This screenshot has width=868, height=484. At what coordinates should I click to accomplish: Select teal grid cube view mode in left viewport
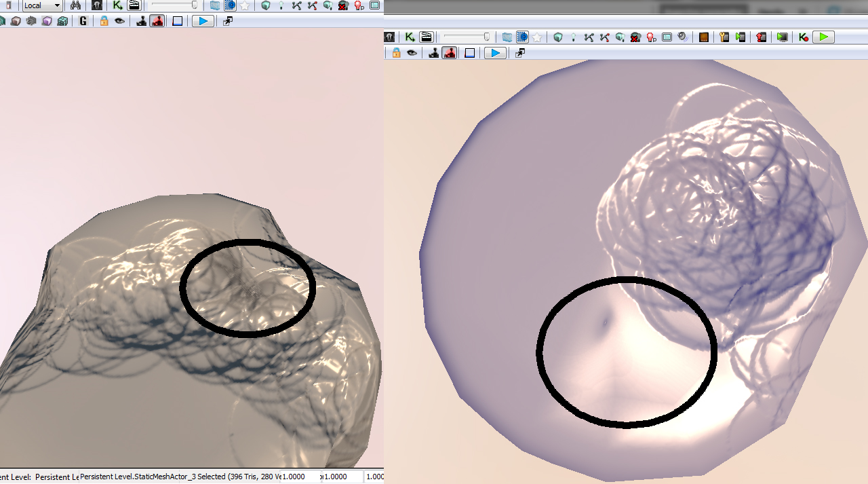(x=63, y=21)
